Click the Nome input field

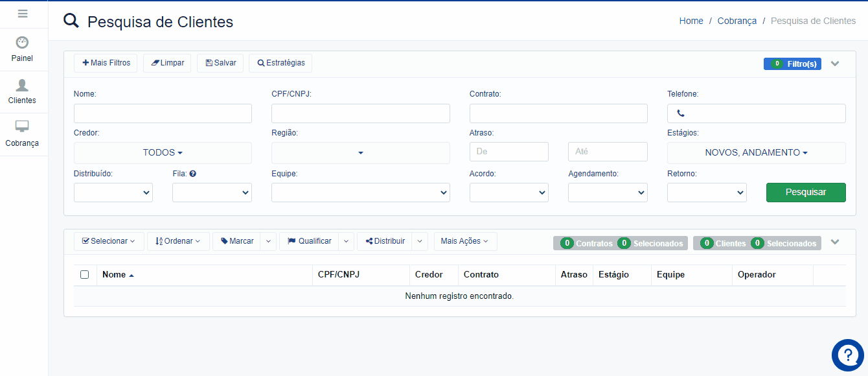(163, 113)
